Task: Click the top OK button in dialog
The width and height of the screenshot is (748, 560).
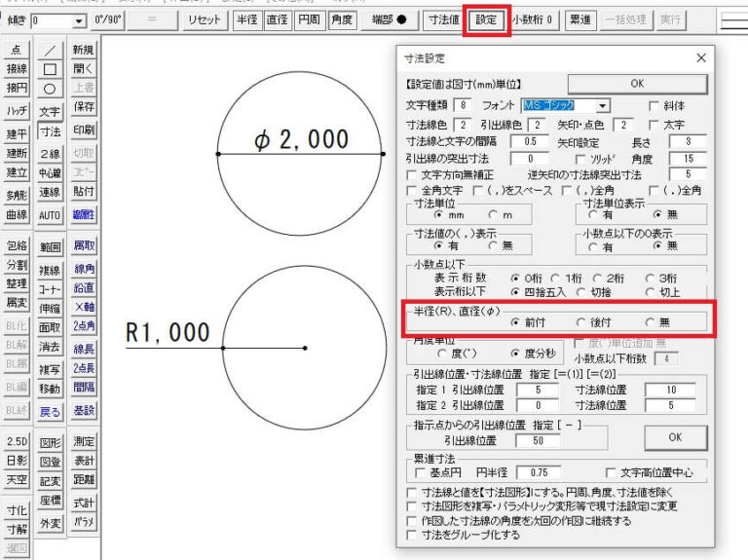Action: [636, 84]
